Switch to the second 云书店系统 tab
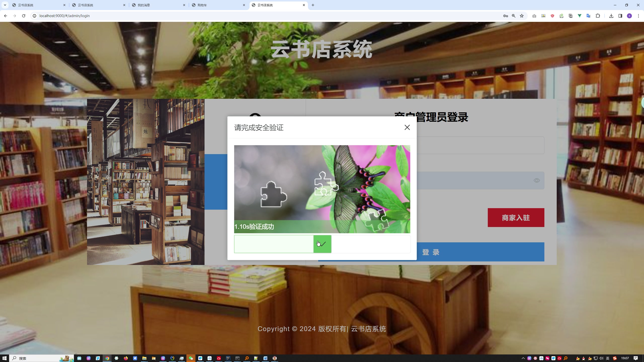The height and width of the screenshot is (362, 644). point(99,5)
